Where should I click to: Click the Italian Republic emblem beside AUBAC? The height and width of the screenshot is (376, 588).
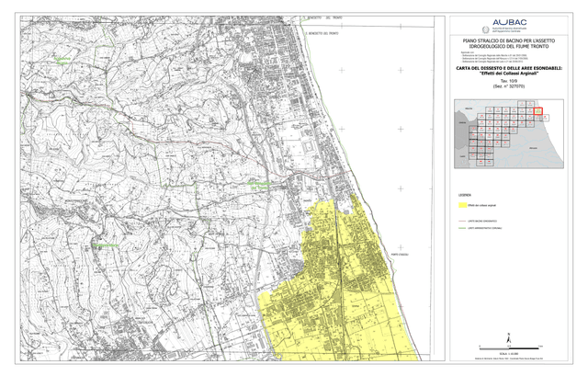[486, 28]
